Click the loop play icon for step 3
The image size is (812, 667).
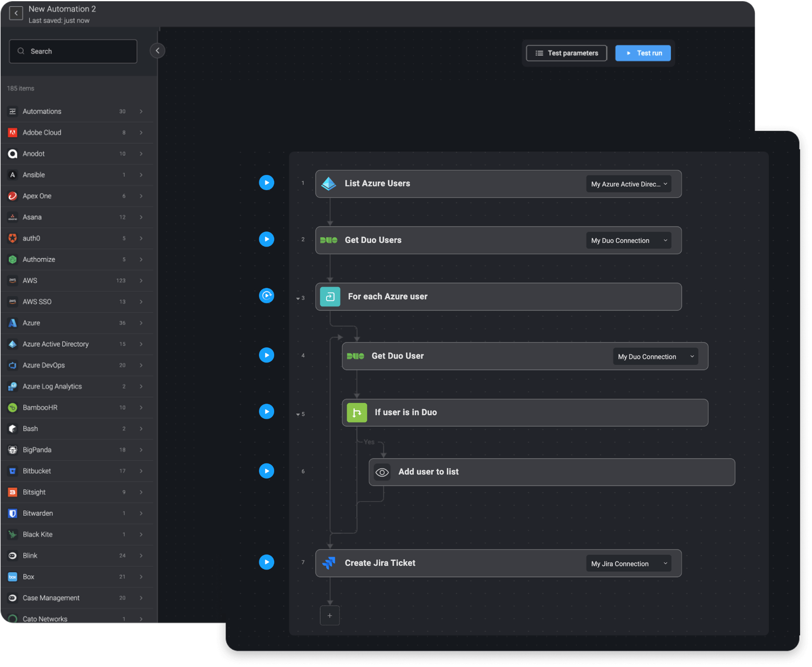(x=266, y=296)
